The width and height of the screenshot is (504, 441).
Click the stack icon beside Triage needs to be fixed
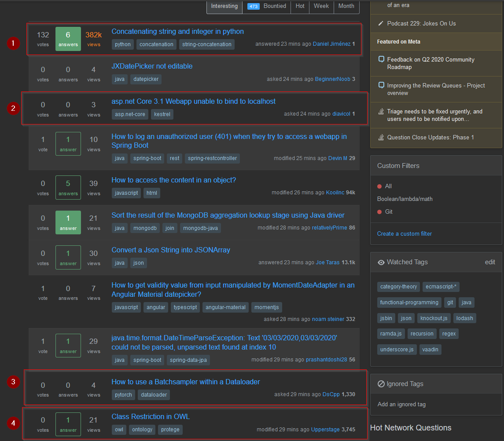click(x=381, y=112)
